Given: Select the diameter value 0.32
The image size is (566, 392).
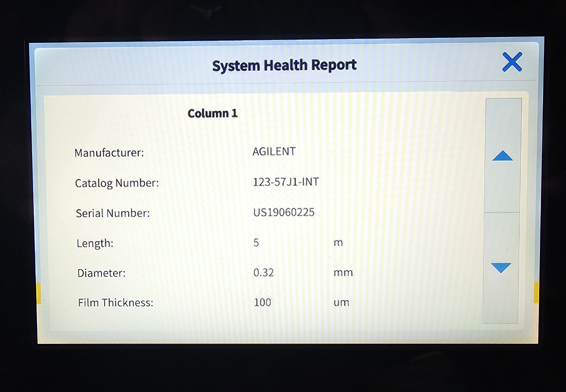Looking at the screenshot, I should point(263,273).
